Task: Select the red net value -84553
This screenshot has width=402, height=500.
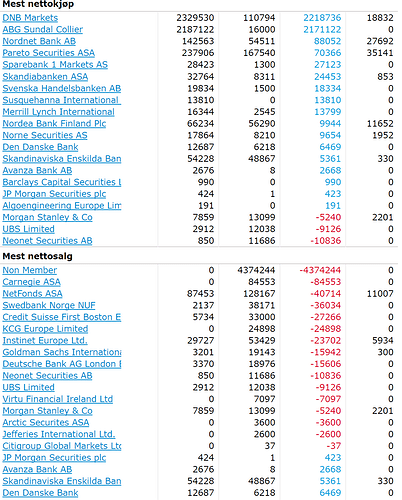Action: (326, 282)
